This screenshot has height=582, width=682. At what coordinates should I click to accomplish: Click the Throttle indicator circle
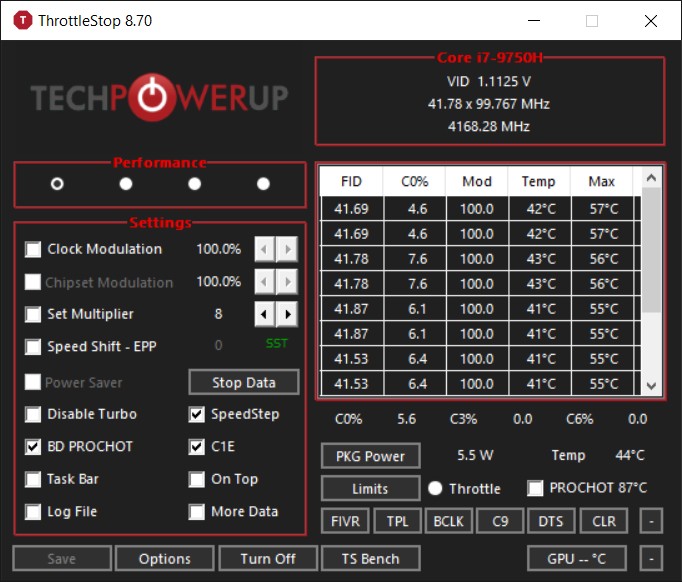435,488
